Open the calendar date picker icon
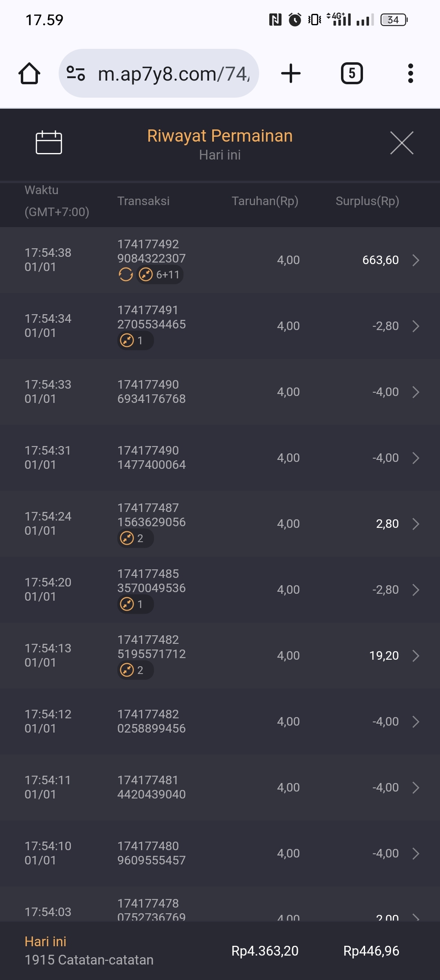The width and height of the screenshot is (440, 980). [x=49, y=143]
